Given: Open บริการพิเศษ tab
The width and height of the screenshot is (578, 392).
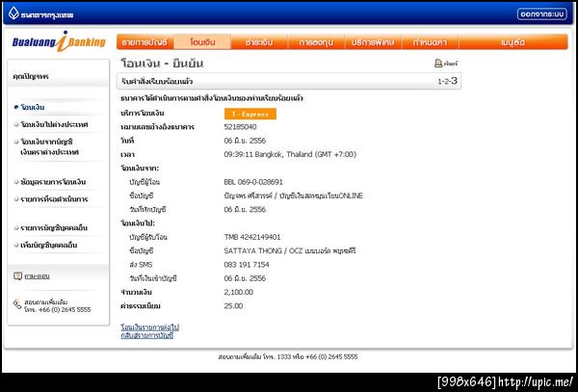Looking at the screenshot, I should pyautogui.click(x=373, y=42).
